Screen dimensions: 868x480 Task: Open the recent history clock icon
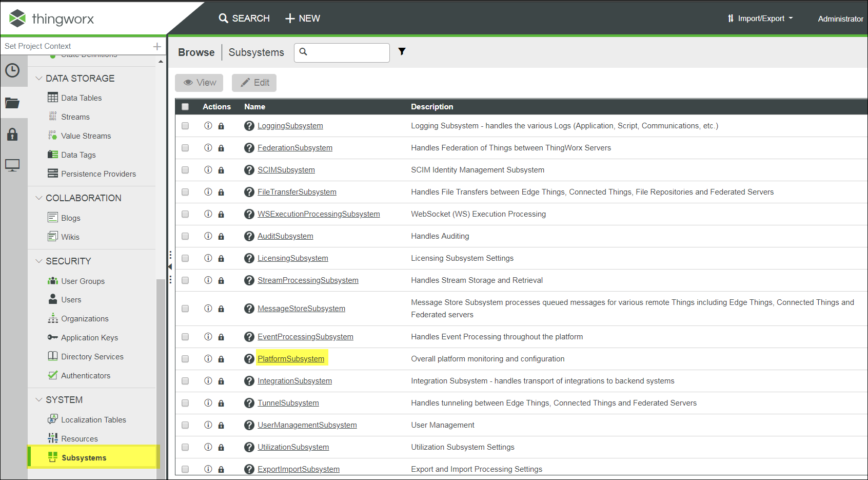point(12,70)
